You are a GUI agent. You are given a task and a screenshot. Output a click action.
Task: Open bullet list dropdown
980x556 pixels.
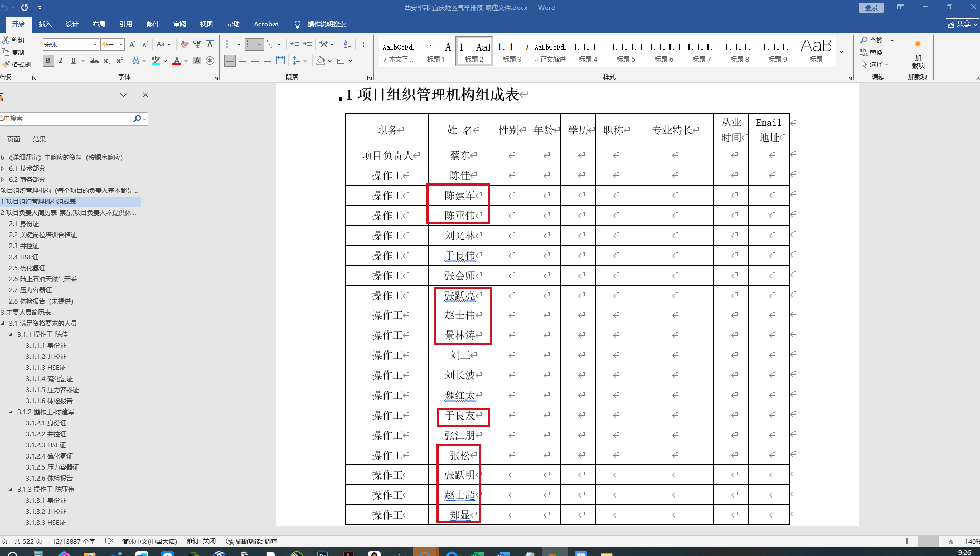point(239,45)
